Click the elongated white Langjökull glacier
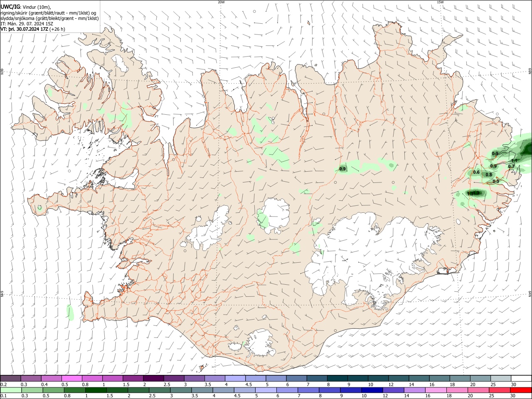 coord(207,231)
